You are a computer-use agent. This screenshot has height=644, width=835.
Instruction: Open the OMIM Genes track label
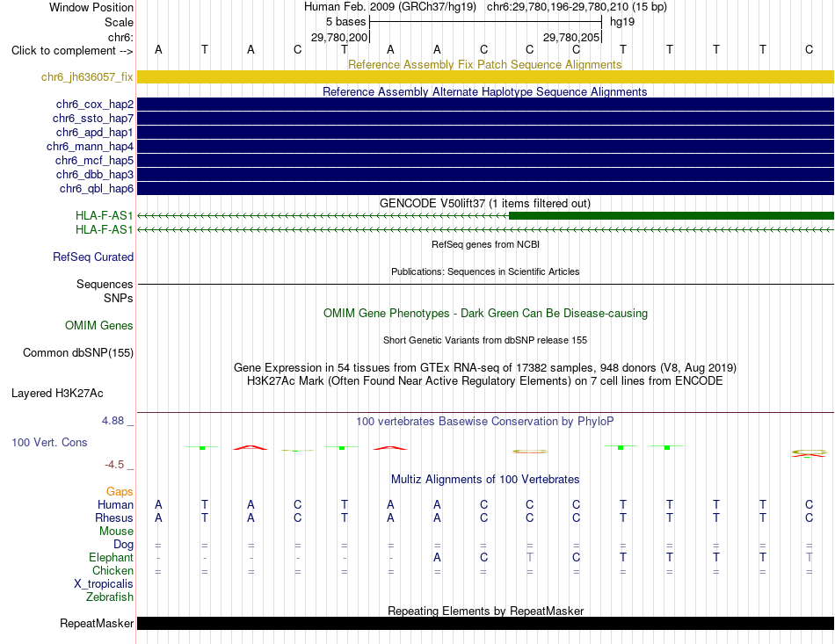tap(99, 325)
